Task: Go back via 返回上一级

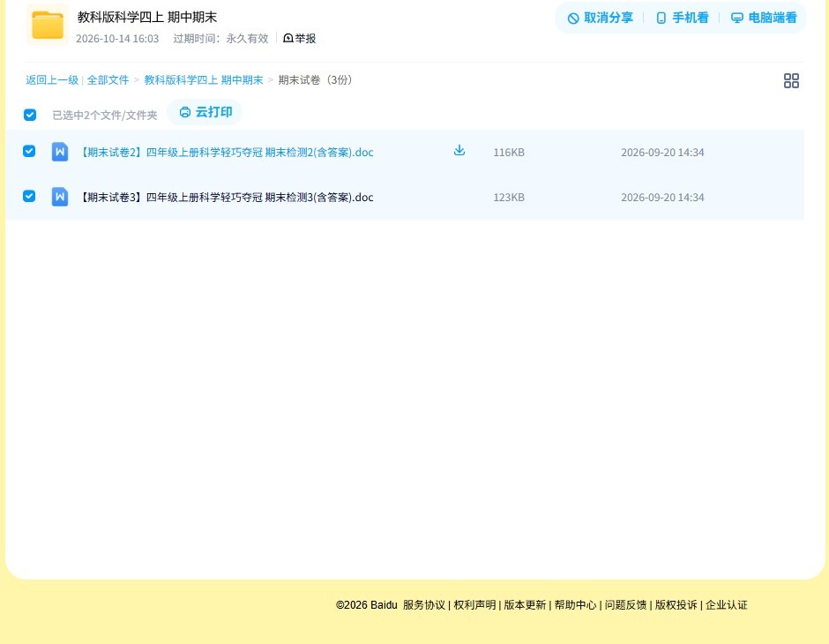Action: [x=52, y=80]
